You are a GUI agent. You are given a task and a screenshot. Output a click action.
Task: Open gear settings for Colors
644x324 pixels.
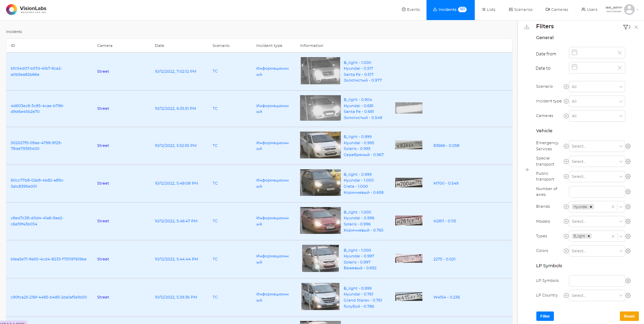click(628, 251)
